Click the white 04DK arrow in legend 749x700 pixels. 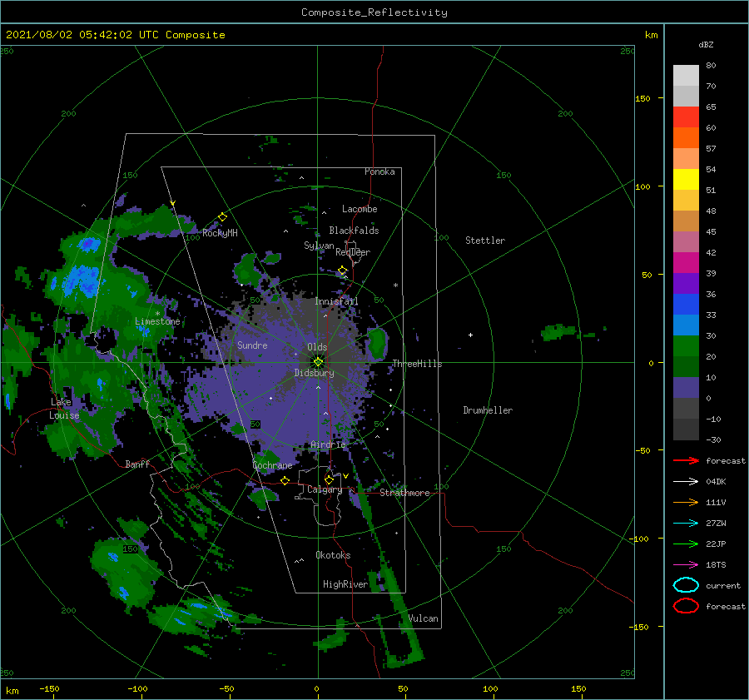tap(686, 481)
